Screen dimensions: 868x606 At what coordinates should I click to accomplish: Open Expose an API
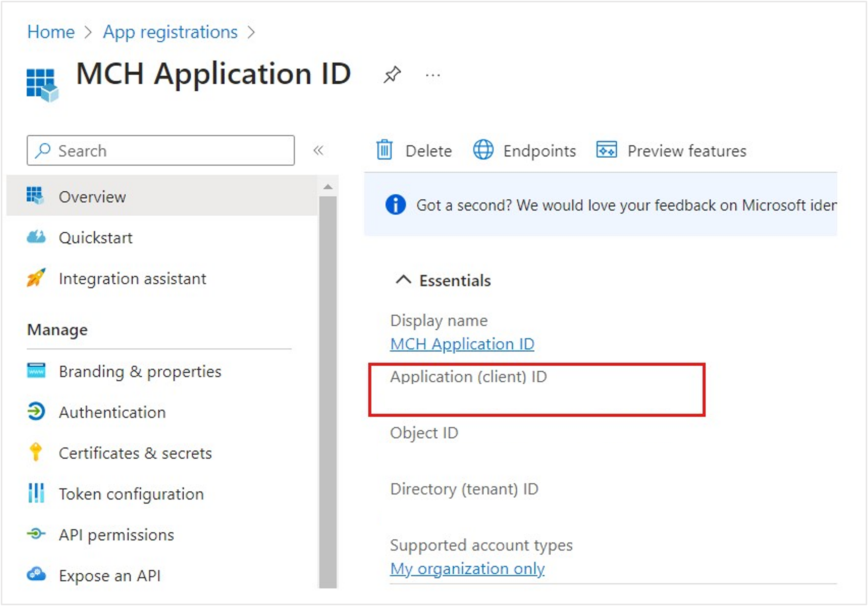161,575
